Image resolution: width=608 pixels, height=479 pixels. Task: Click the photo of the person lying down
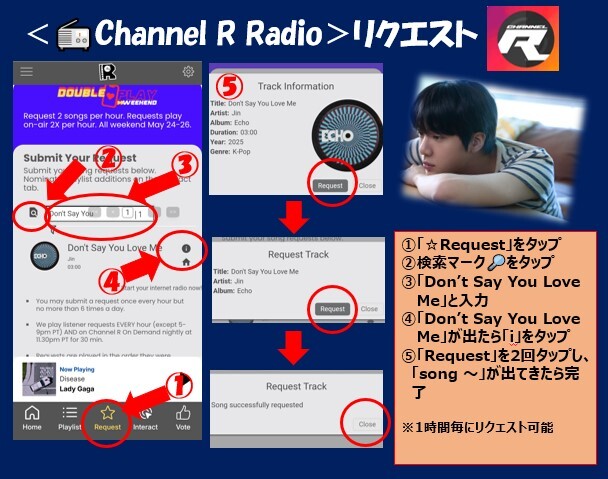493,149
